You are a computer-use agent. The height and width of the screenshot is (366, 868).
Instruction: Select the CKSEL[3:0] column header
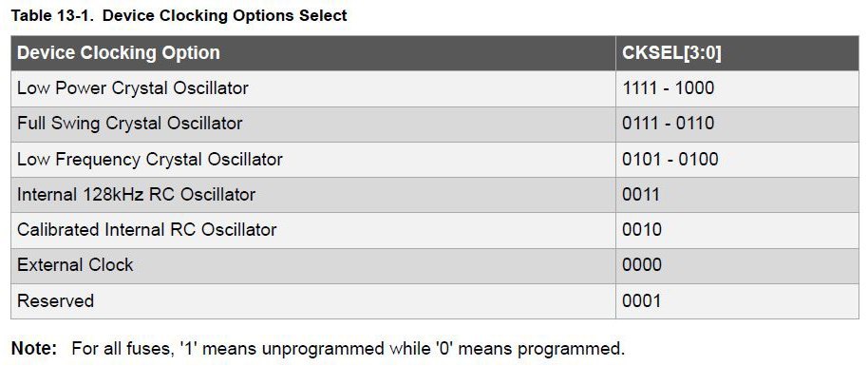737,52
